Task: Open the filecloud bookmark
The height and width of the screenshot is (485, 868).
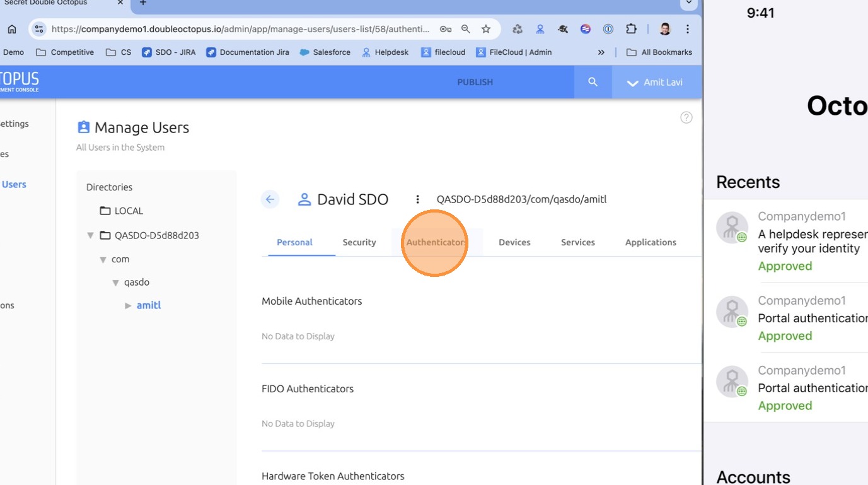Action: [443, 52]
